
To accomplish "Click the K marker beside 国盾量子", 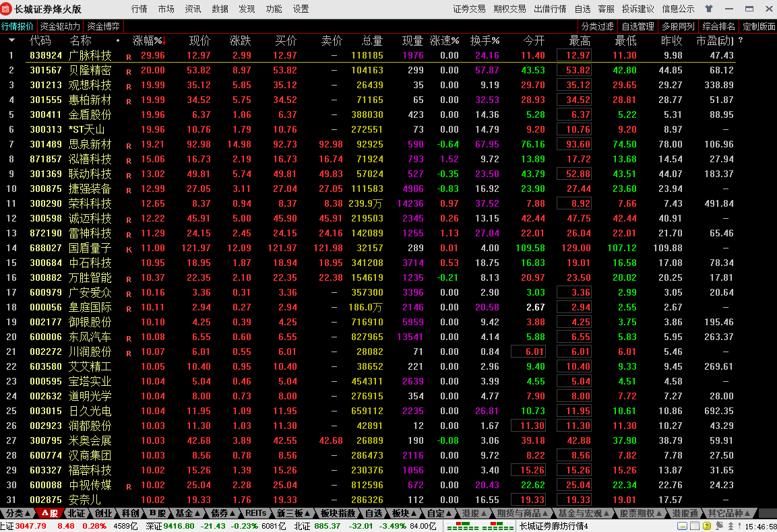I will (129, 249).
